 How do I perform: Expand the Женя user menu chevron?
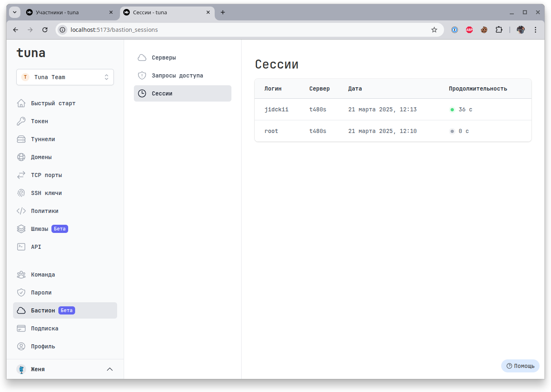(109, 369)
